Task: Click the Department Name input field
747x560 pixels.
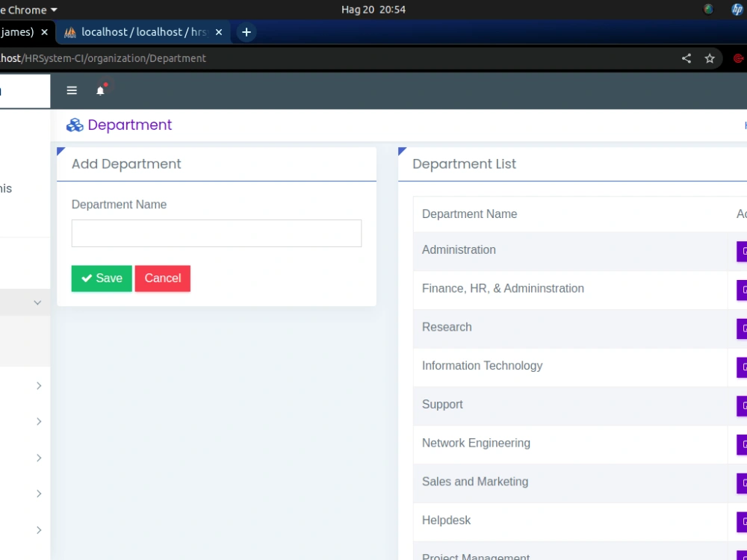Action: [217, 233]
